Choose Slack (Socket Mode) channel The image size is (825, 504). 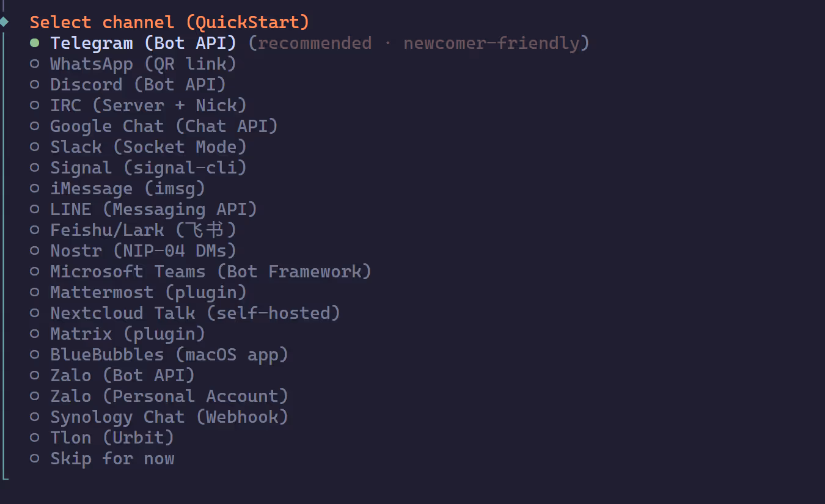(x=148, y=147)
